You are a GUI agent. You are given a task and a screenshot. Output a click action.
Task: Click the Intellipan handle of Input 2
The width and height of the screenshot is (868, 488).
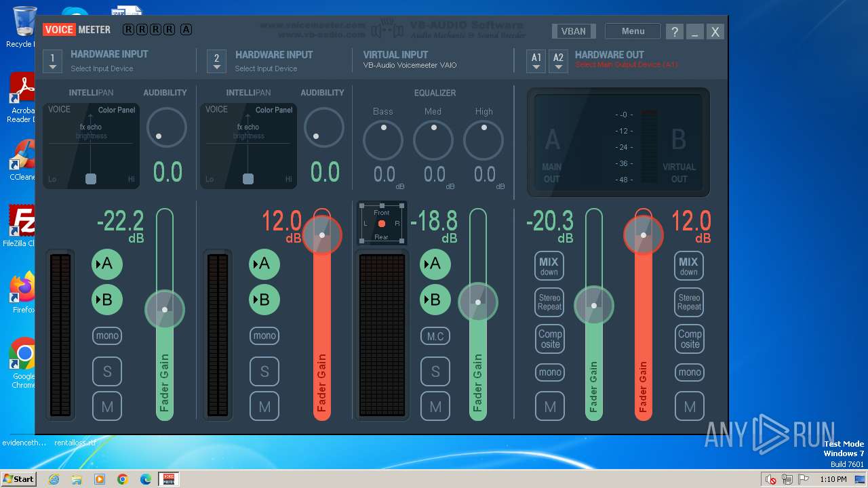(x=248, y=179)
